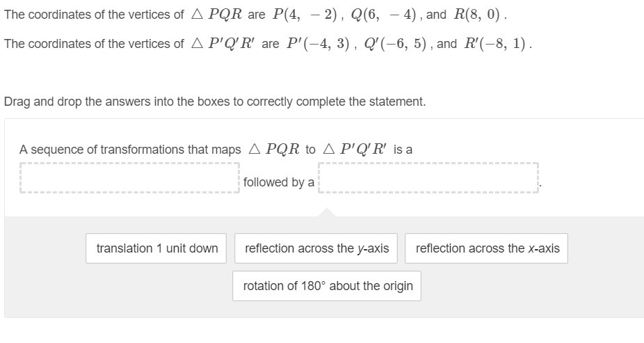Viewport: 644px width, 343px height.
Task: Click the small pointer notch atop the answer bank
Action: [x=326, y=212]
